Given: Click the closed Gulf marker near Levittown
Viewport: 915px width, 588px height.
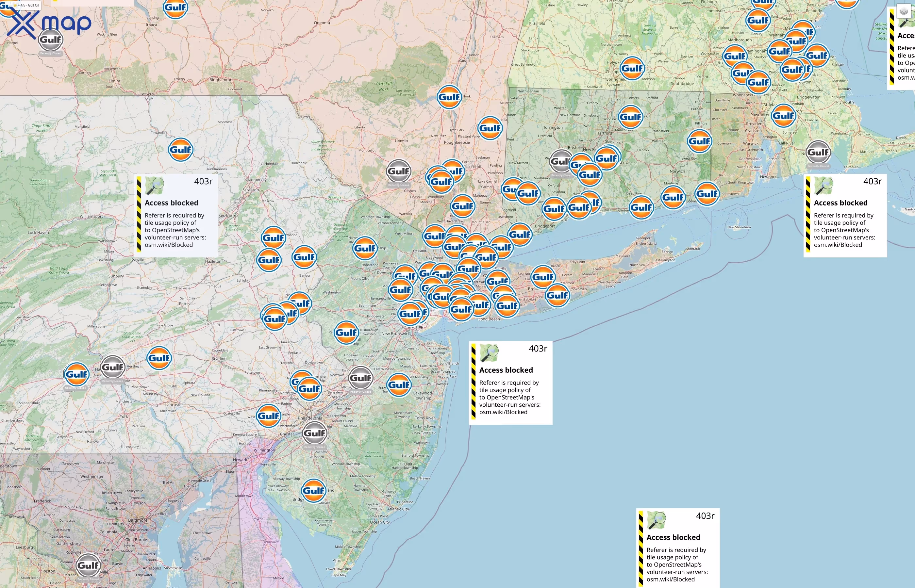Looking at the screenshot, I should click(360, 378).
